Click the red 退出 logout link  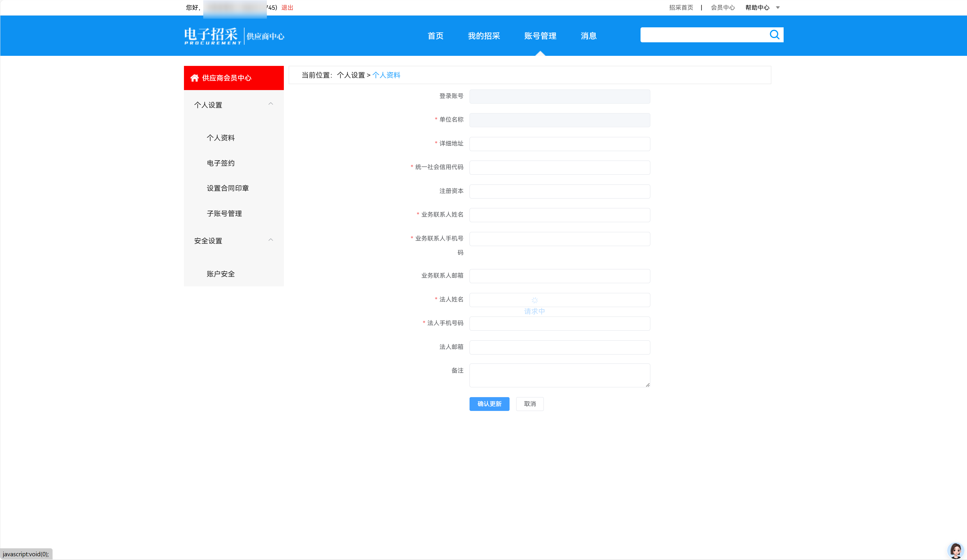tap(287, 8)
